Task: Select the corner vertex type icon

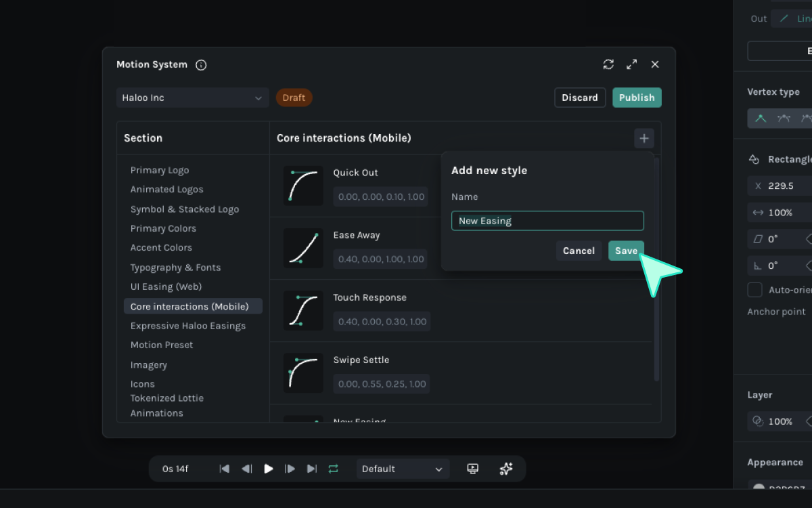Action: click(x=761, y=119)
